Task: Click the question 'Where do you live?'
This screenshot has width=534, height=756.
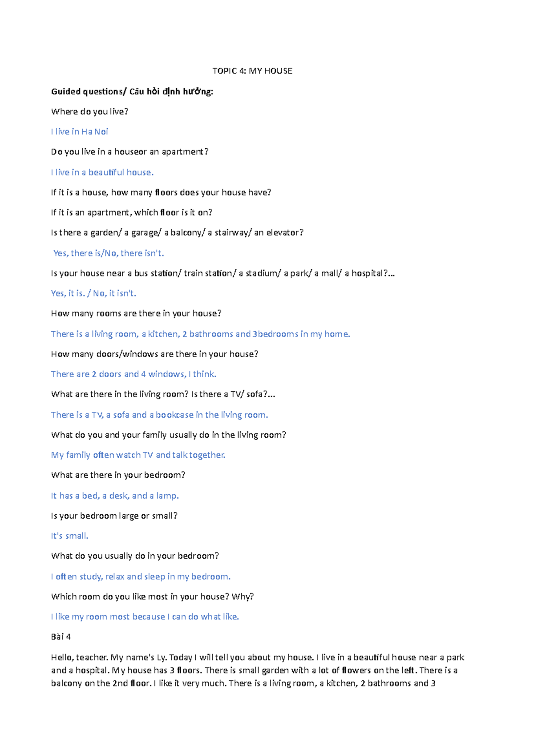Action: (89, 112)
